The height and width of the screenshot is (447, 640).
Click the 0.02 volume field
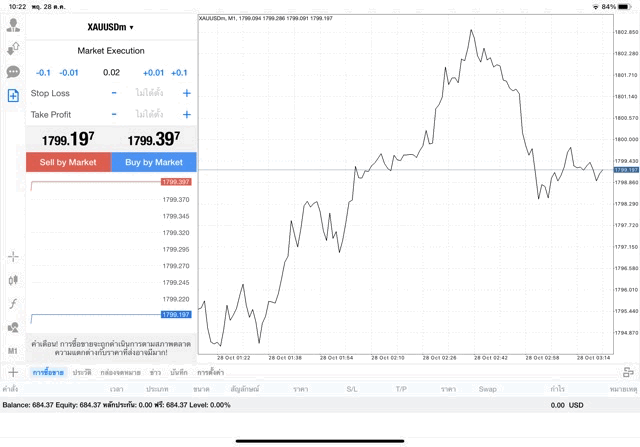point(111,73)
